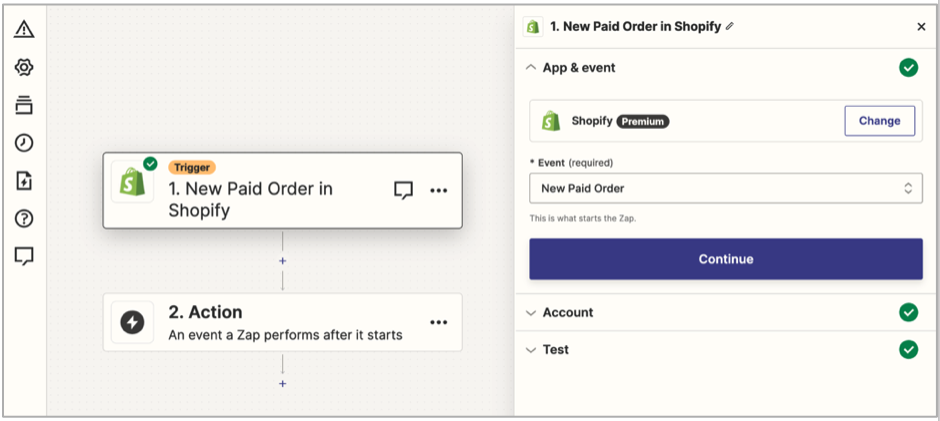Close the step editor panel

pyautogui.click(x=921, y=26)
